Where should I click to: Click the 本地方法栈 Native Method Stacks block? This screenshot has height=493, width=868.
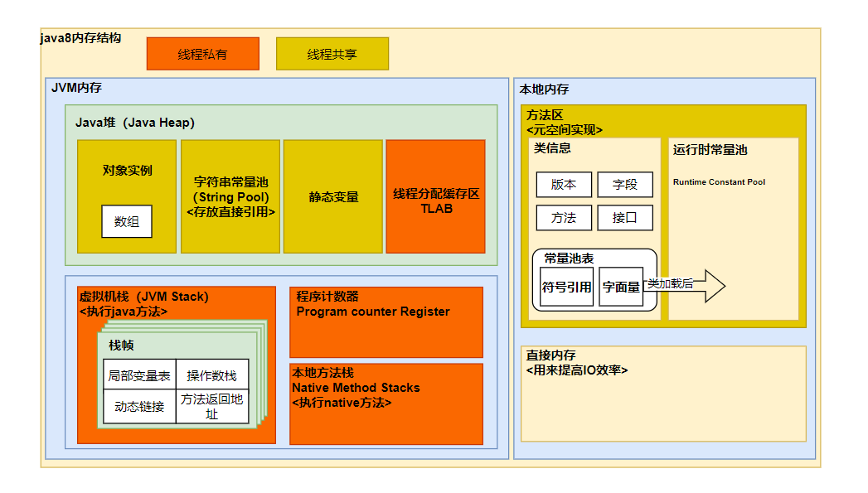pyautogui.click(x=386, y=404)
